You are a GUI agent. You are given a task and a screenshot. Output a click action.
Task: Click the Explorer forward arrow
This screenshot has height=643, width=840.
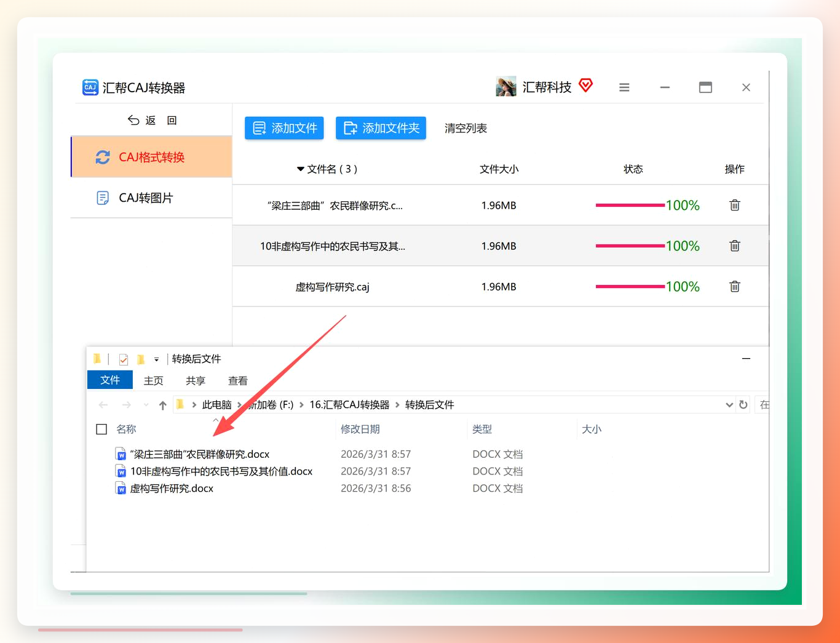pos(126,404)
